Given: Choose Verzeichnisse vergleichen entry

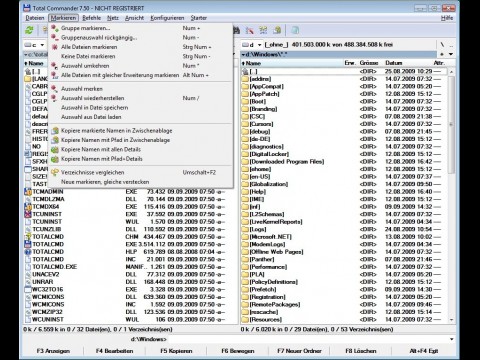Looking at the screenshot, I should pos(140,172).
